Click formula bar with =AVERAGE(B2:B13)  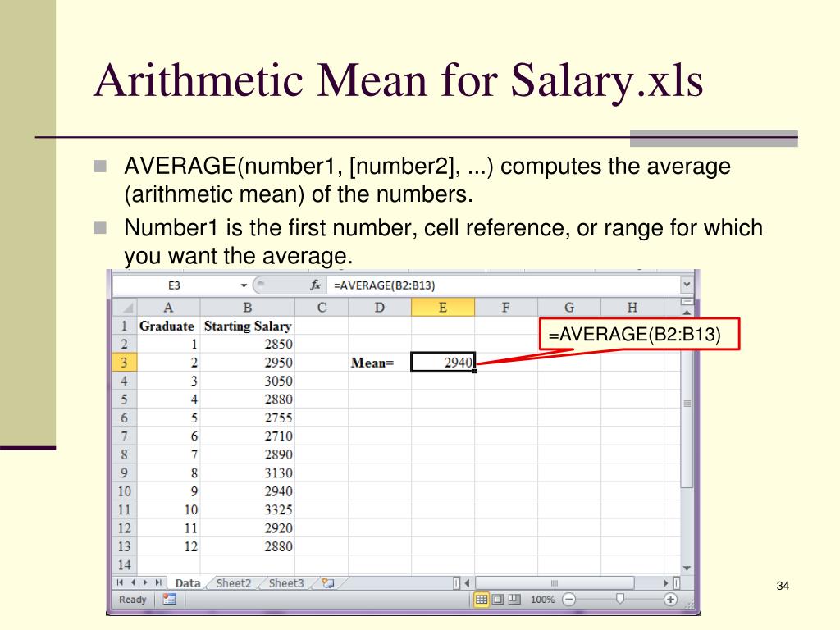504,285
